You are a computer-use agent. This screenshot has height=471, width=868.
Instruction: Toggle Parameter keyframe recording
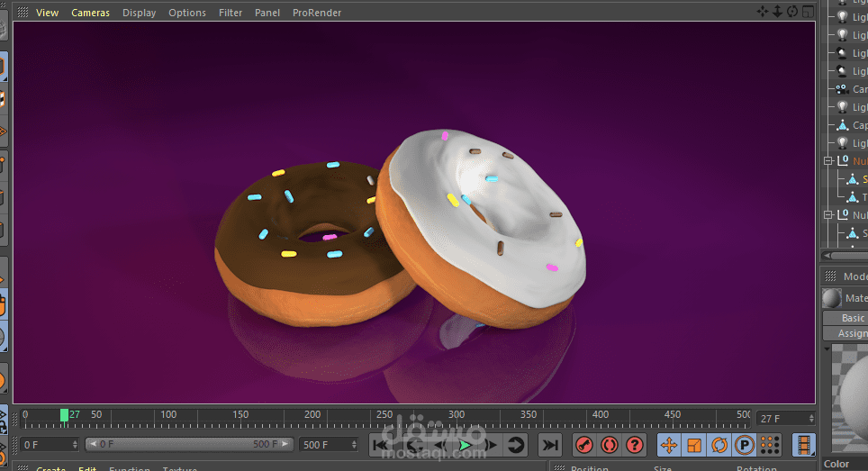[745, 445]
